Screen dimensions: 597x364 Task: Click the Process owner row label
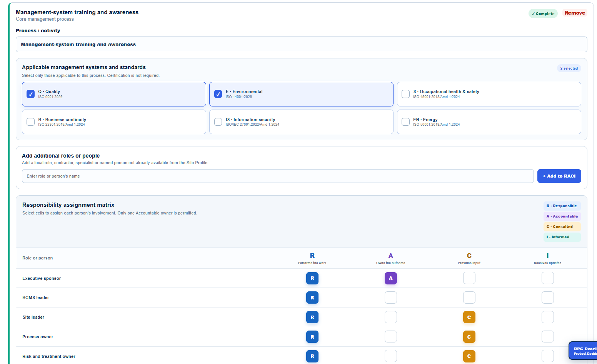coord(38,337)
